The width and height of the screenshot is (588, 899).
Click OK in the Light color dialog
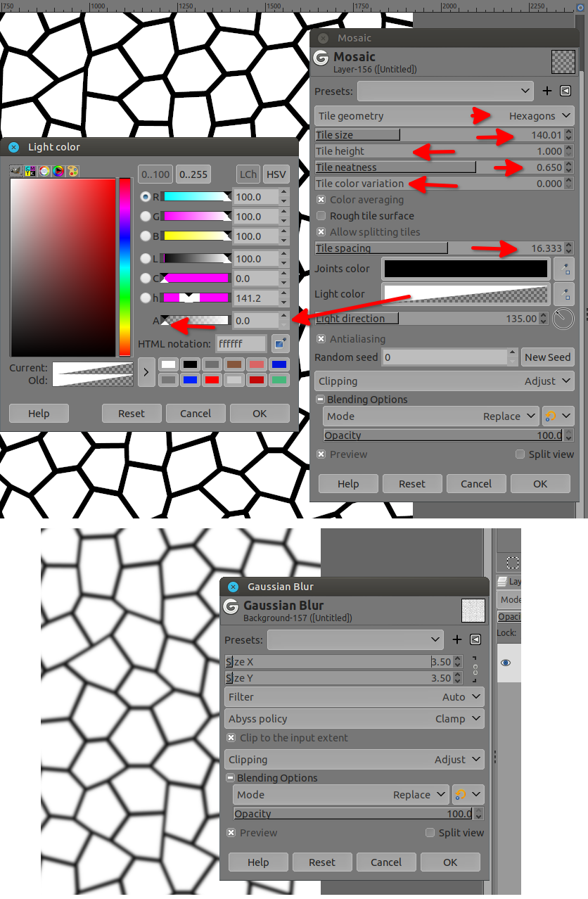click(x=260, y=414)
